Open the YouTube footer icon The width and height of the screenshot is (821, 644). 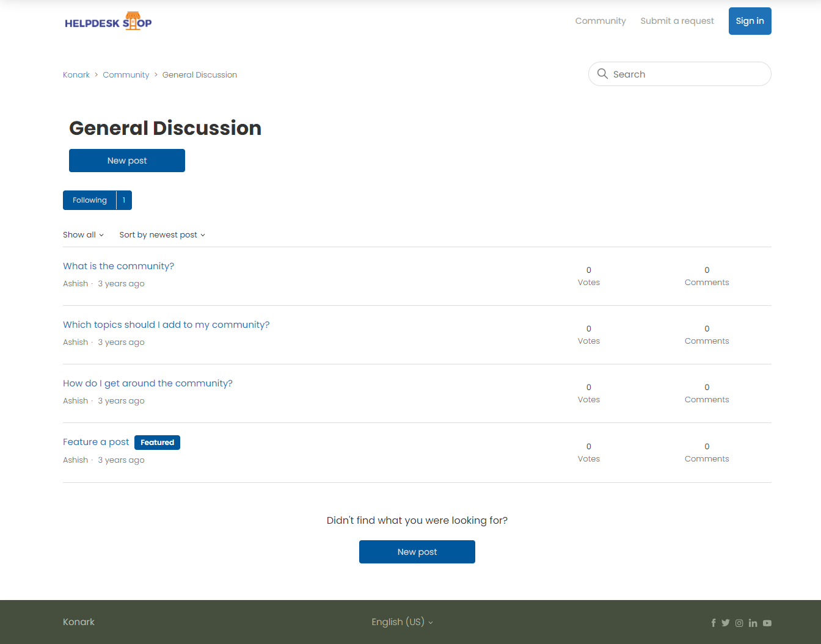[767, 623]
